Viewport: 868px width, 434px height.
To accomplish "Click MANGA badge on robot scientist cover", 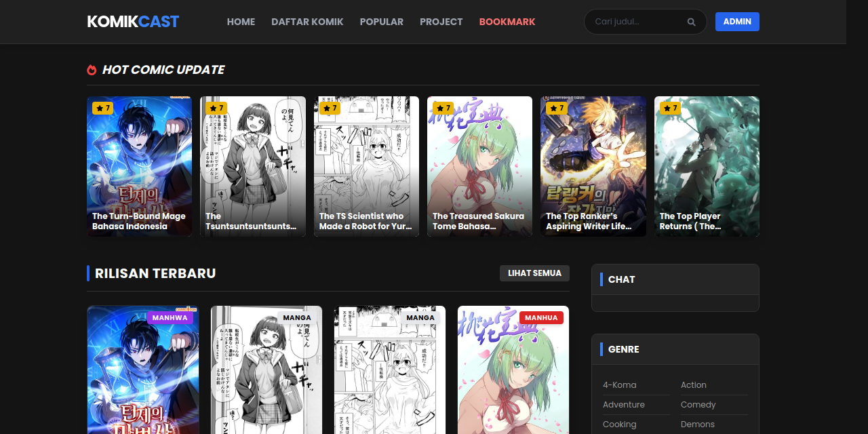I will 420,317.
